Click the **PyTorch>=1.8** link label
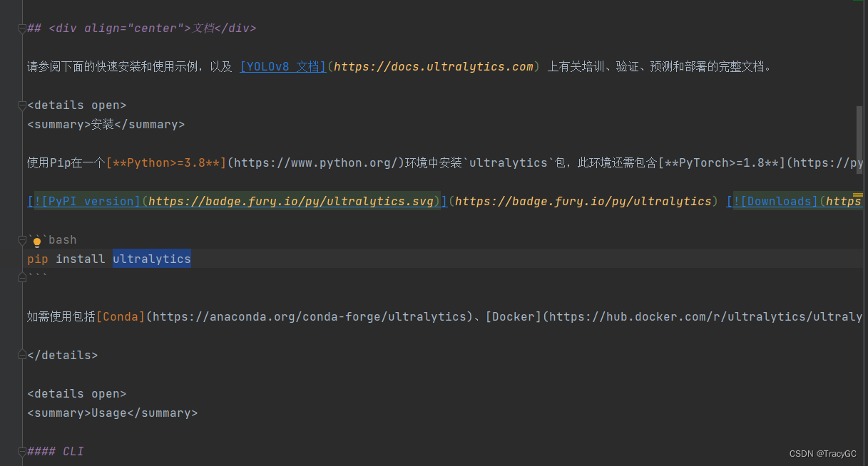868x466 pixels. (x=722, y=163)
